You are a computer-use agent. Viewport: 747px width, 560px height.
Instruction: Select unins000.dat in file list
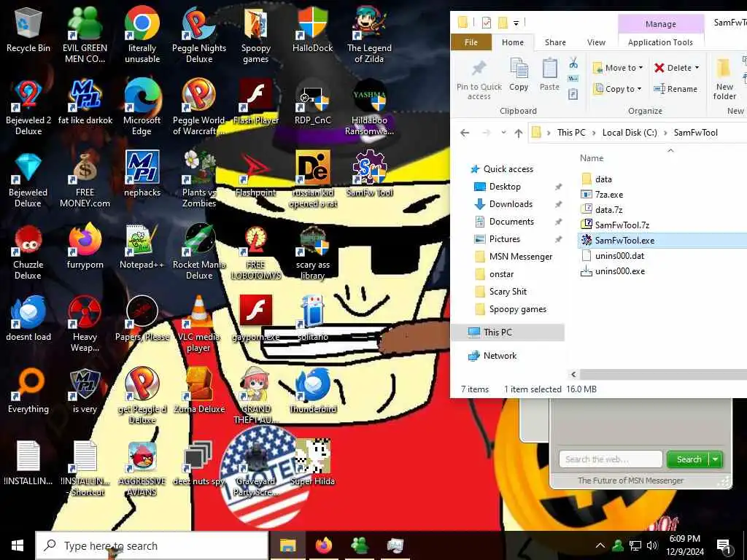point(619,256)
